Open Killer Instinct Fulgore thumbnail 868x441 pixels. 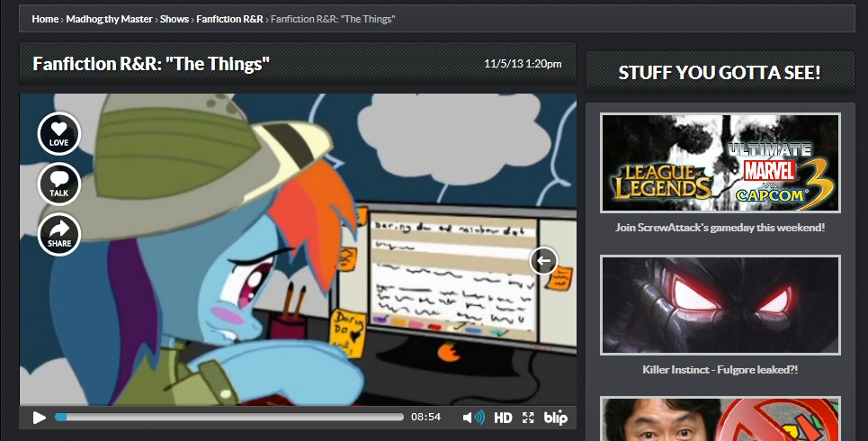click(x=720, y=305)
